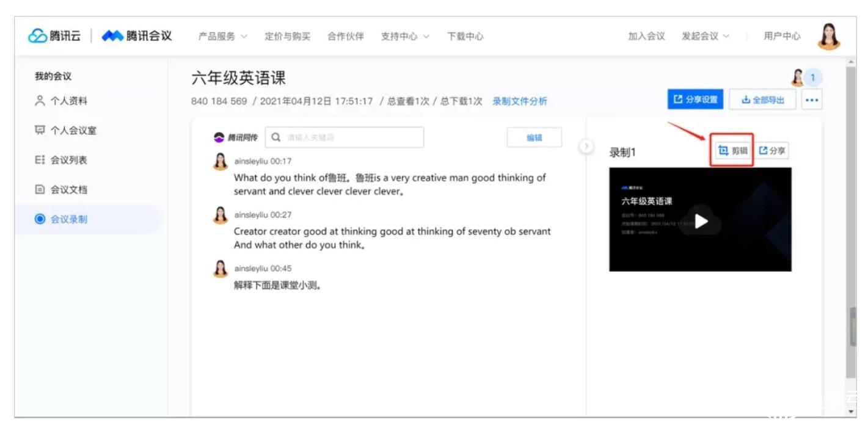
Task: Click the Tencent Meeting logo
Action: (137, 36)
